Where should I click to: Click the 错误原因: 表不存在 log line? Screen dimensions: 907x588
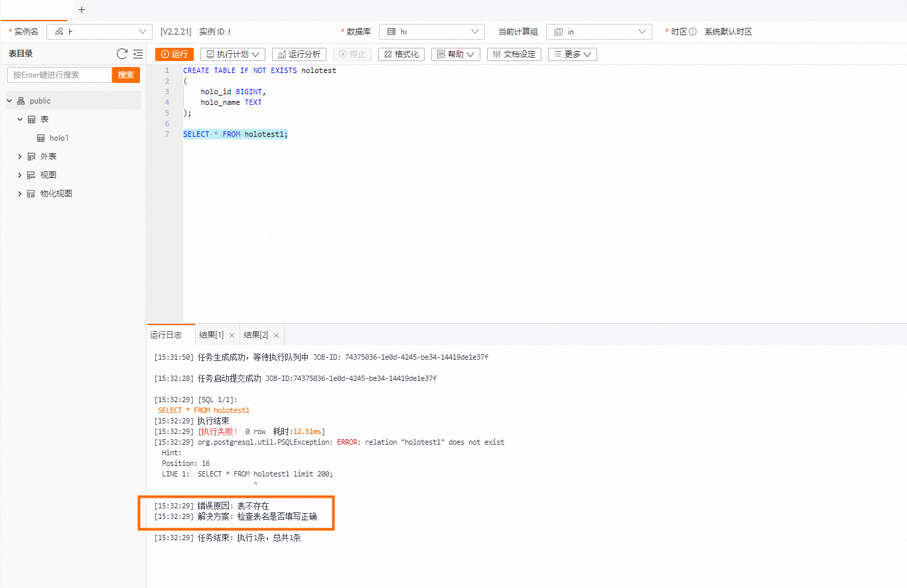[x=212, y=506]
